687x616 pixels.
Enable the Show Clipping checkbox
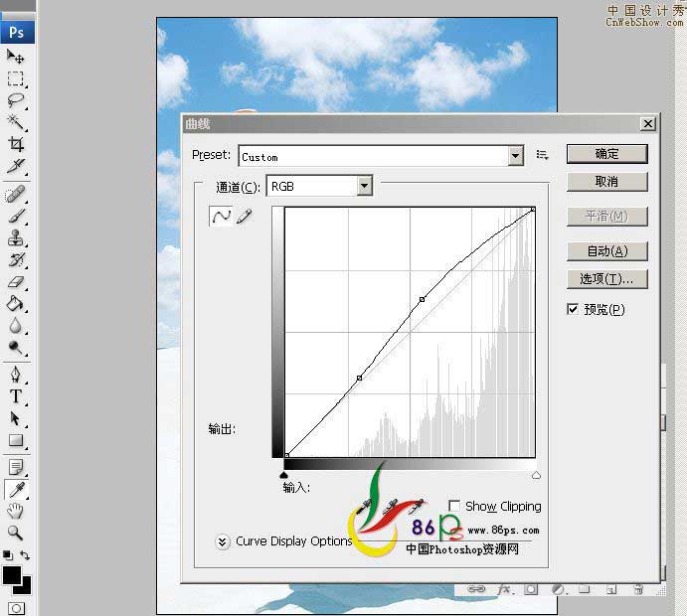click(454, 506)
